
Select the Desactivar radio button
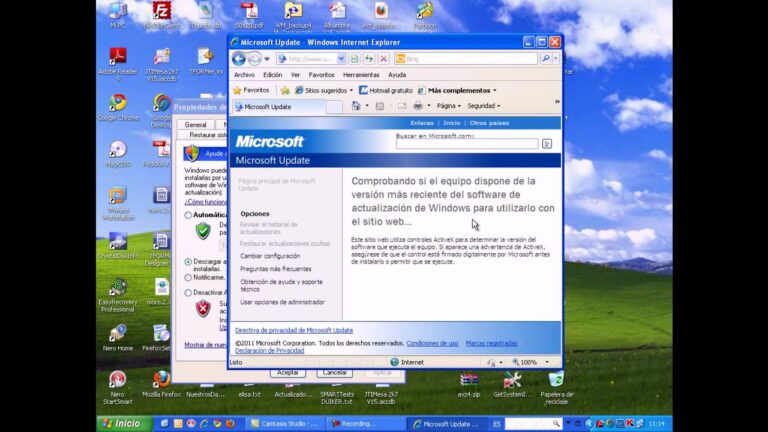(x=188, y=293)
